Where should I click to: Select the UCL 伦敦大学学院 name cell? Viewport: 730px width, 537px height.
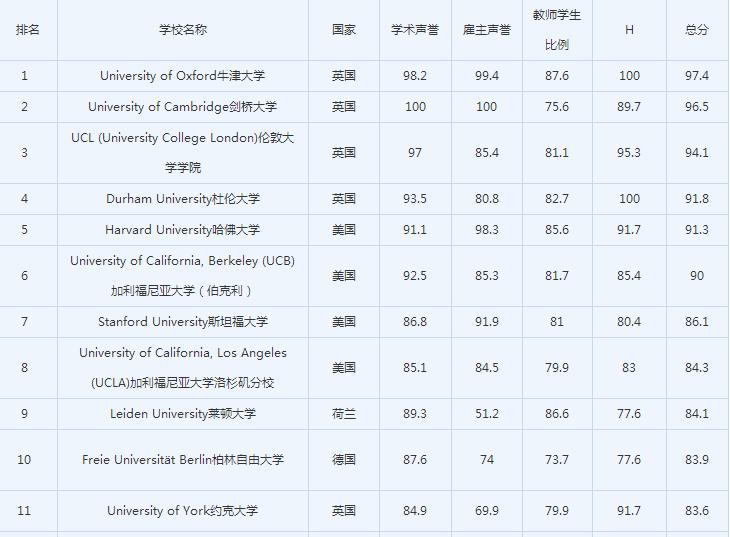[182, 153]
